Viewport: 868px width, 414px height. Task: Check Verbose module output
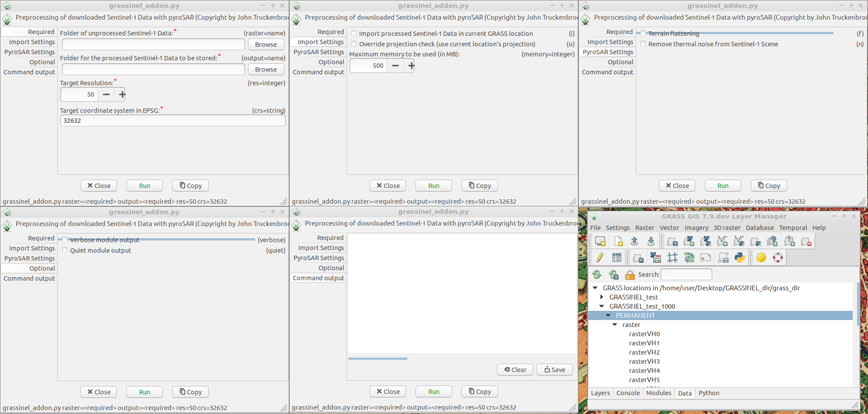point(65,240)
